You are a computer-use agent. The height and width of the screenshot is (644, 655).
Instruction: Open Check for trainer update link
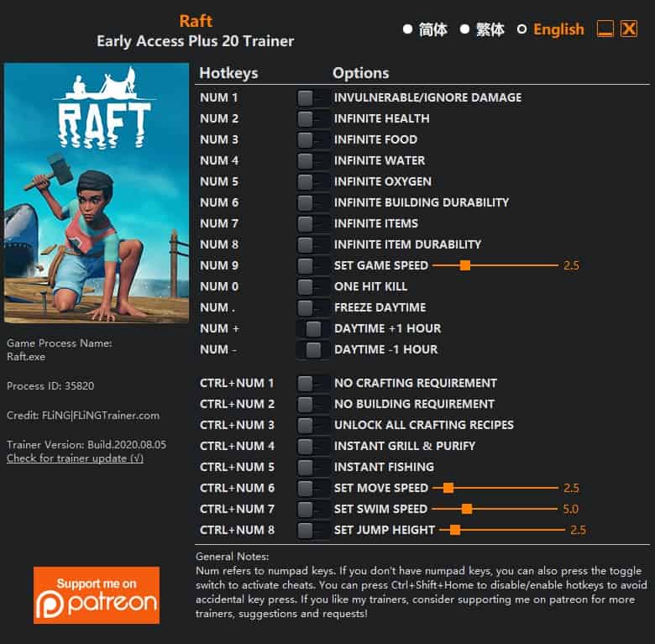76,458
